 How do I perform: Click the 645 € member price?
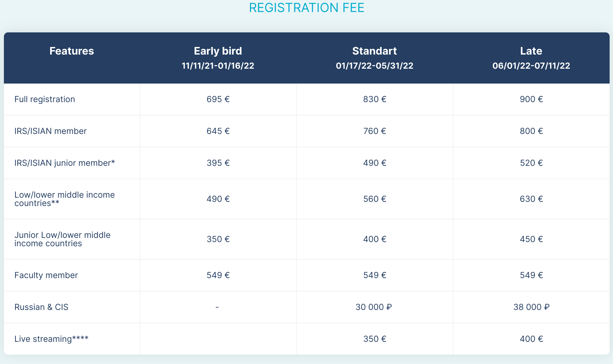(x=218, y=131)
